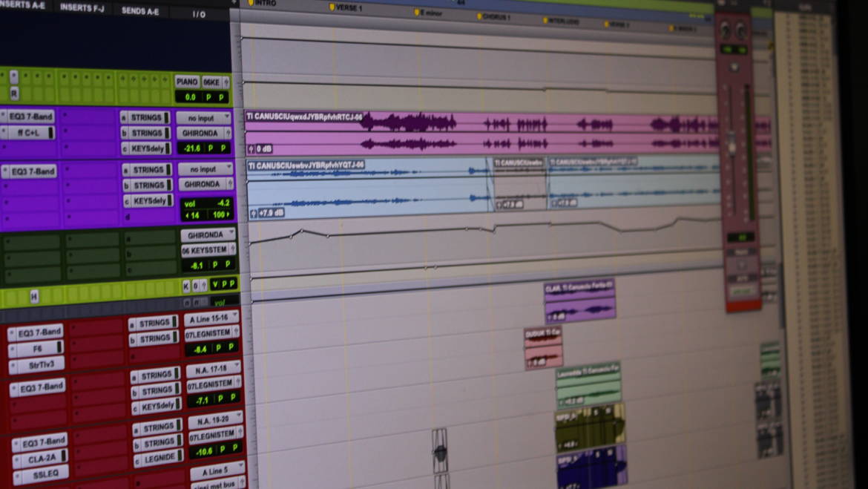Open the INSERTS F-J column header
Image resolution: width=868 pixels, height=489 pixels.
(x=82, y=7)
